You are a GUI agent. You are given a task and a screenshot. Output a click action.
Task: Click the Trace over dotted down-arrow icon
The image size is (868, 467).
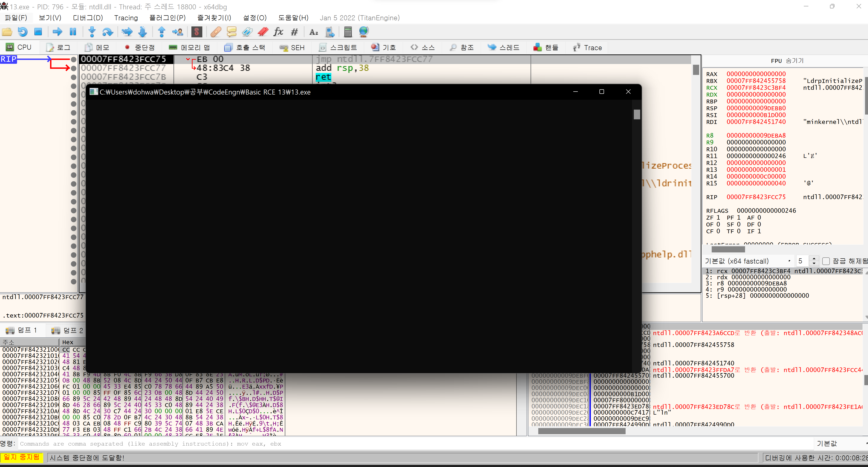tap(143, 32)
